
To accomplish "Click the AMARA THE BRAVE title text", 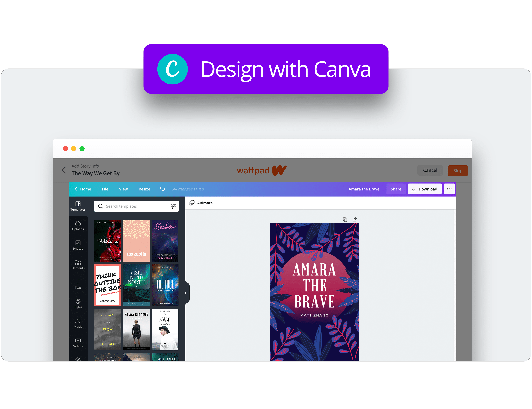I will (x=314, y=285).
